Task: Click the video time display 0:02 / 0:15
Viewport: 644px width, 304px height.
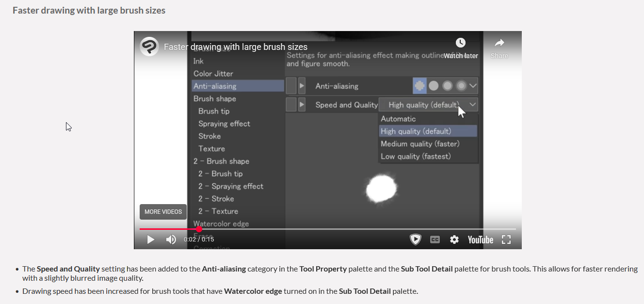Action: (x=199, y=240)
